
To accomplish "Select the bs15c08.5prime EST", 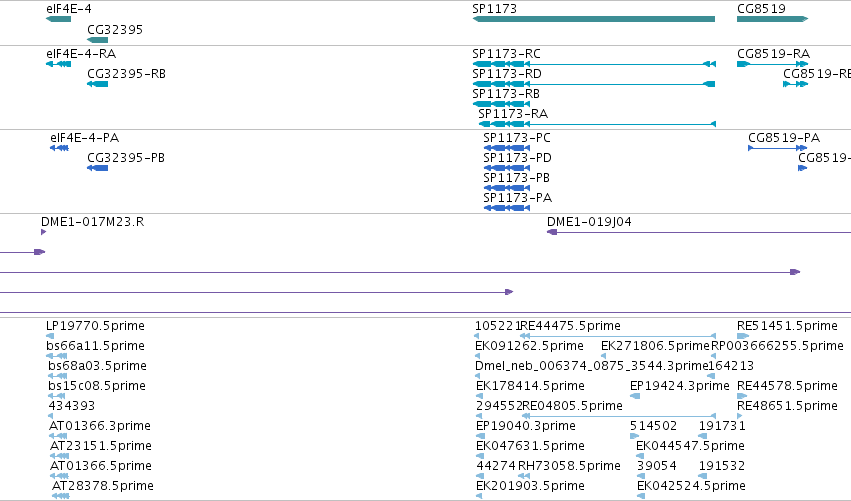I will (57, 396).
